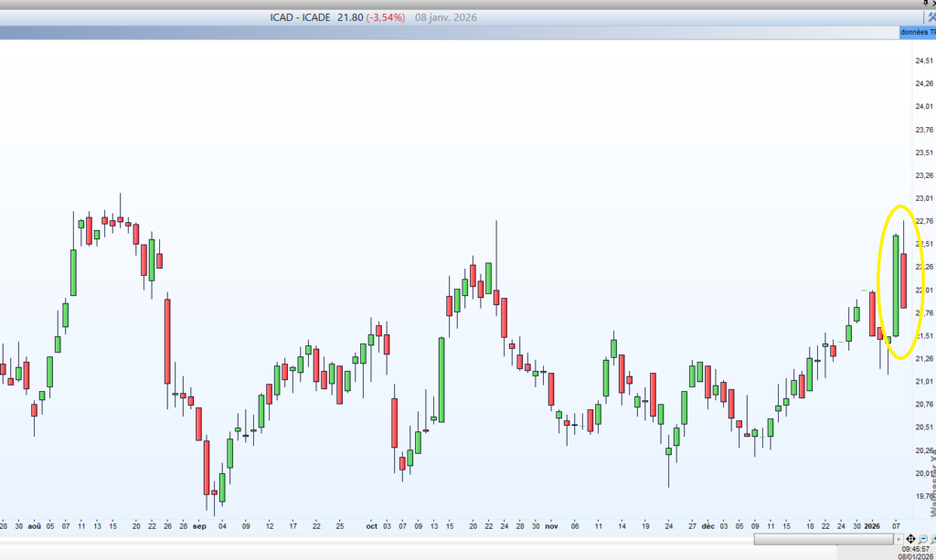936x560 pixels.
Task: Click the "oct" month marker on time axis
Action: [x=371, y=526]
